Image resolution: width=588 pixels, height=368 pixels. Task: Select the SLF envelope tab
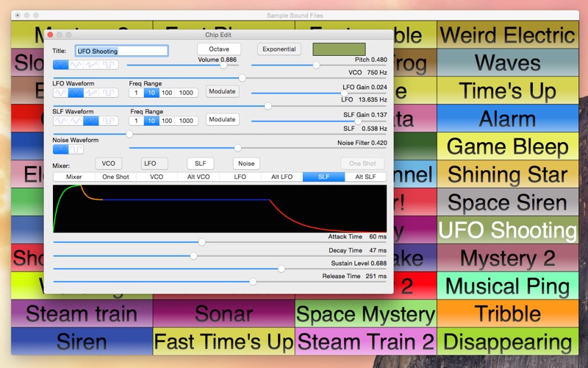click(323, 177)
